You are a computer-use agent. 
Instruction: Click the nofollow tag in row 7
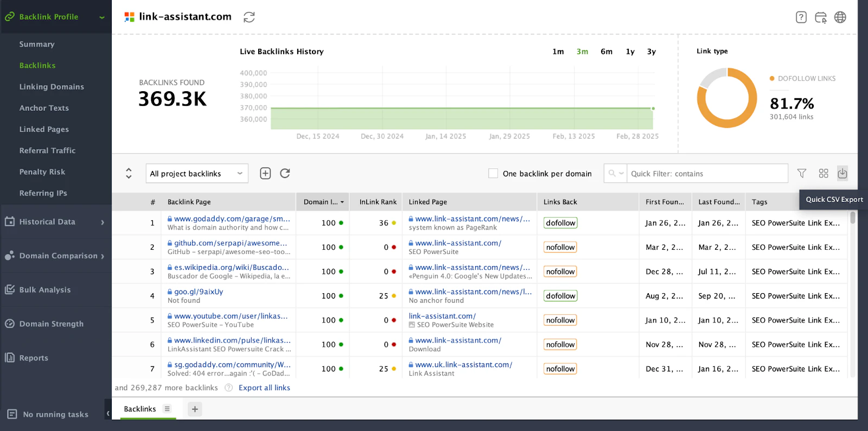(560, 369)
